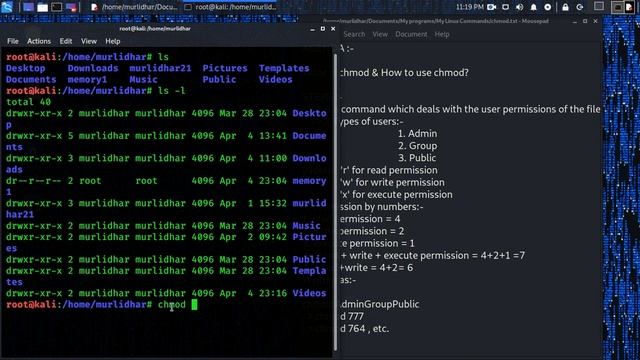Click the show desktop panel icon

[28, 7]
